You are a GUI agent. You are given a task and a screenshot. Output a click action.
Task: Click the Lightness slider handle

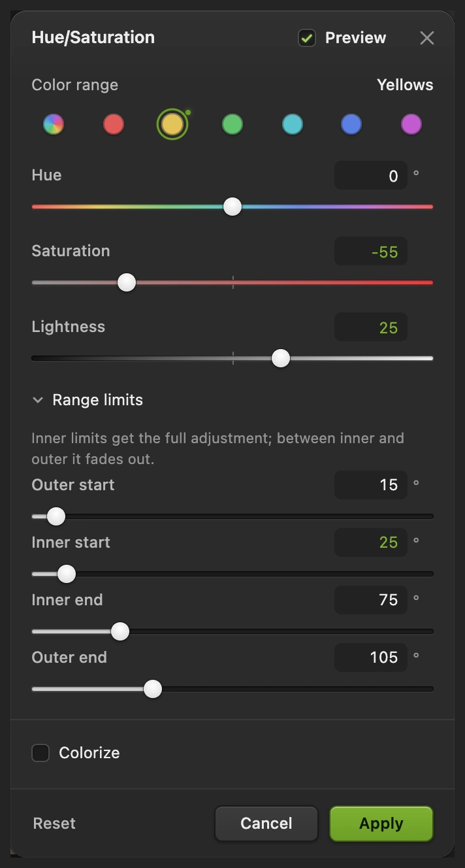click(x=281, y=358)
